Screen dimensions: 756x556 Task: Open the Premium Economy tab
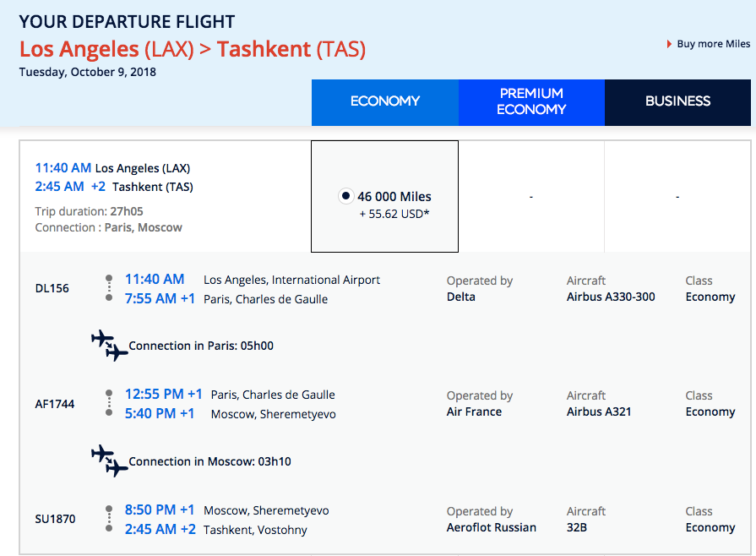pyautogui.click(x=531, y=101)
